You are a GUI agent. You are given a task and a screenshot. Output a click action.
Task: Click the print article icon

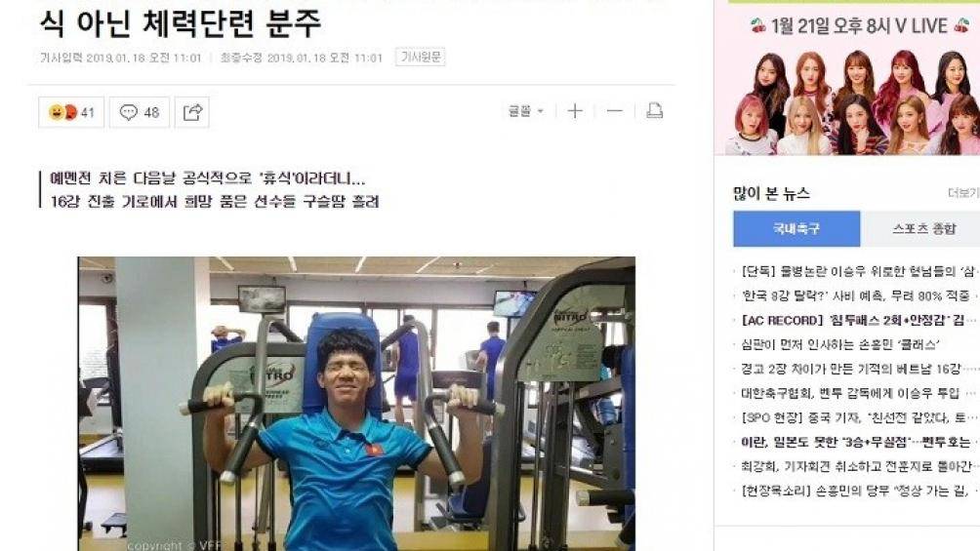coord(654,111)
